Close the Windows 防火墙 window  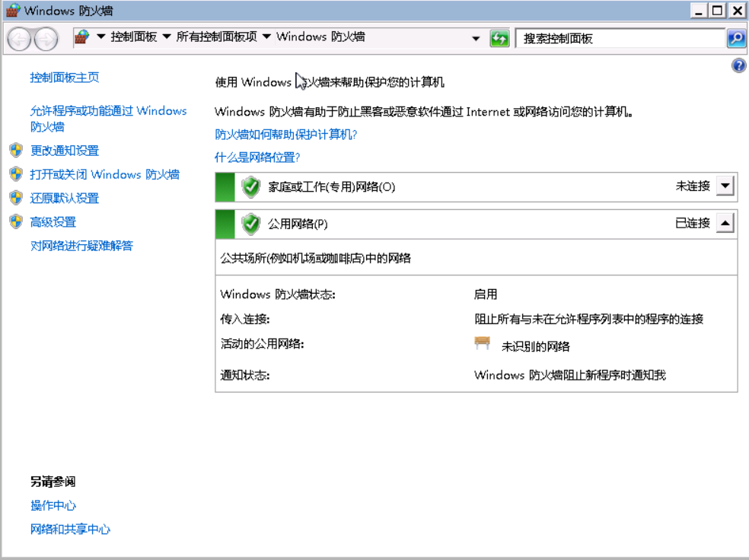(737, 11)
